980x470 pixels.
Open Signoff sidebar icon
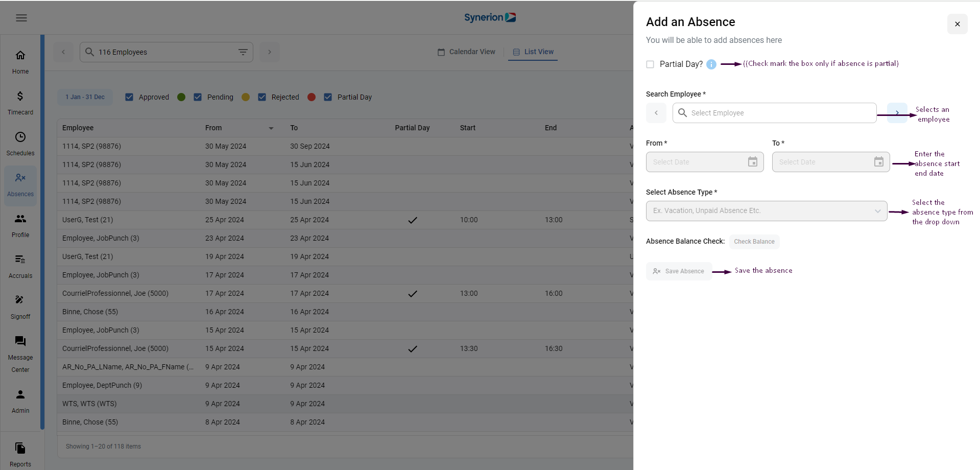pos(20,300)
